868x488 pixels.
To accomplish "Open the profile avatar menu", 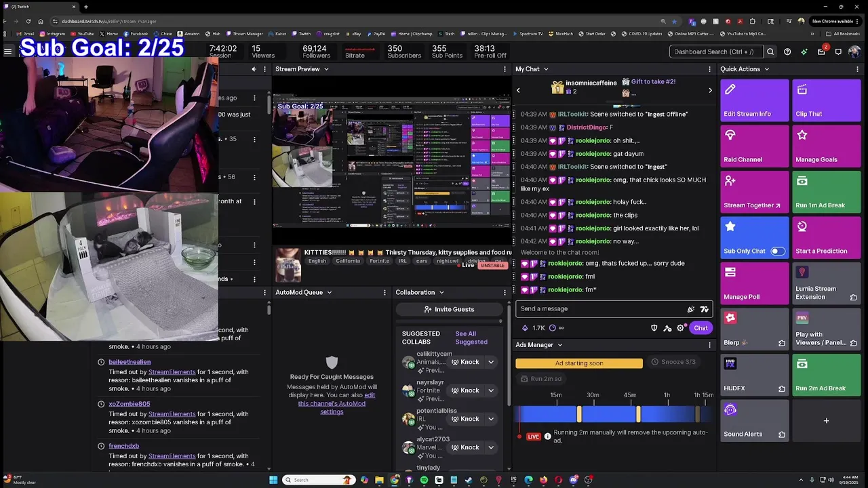I will click(x=854, y=52).
